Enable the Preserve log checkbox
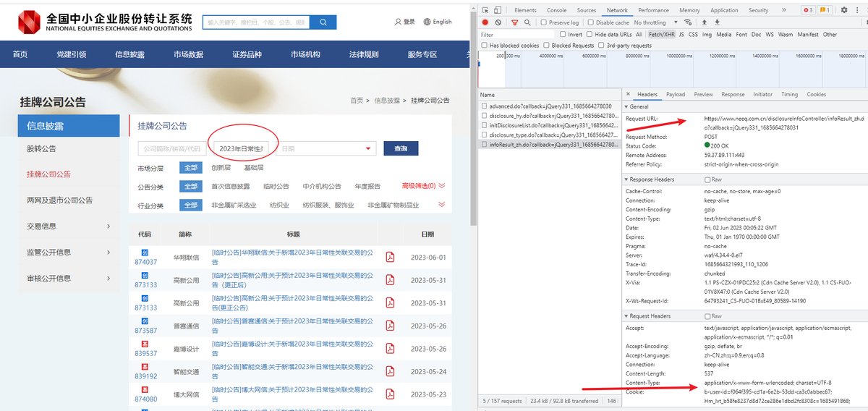868x411 pixels. tap(545, 22)
